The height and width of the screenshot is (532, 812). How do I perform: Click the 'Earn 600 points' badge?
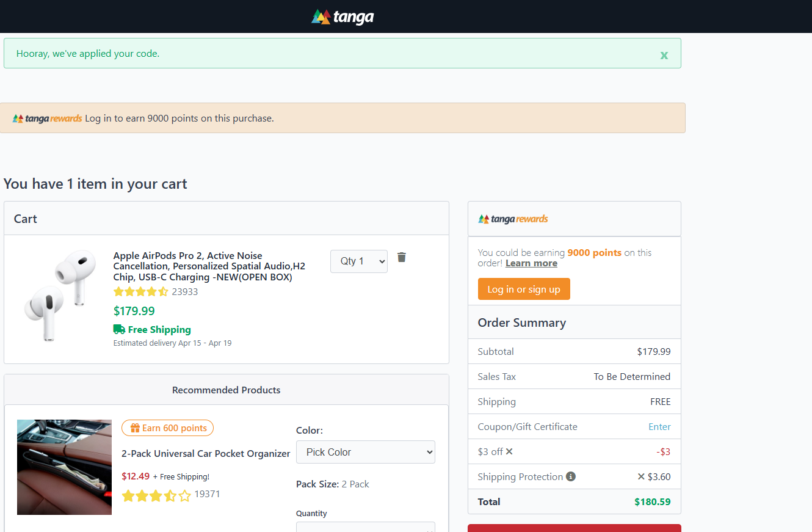(167, 428)
